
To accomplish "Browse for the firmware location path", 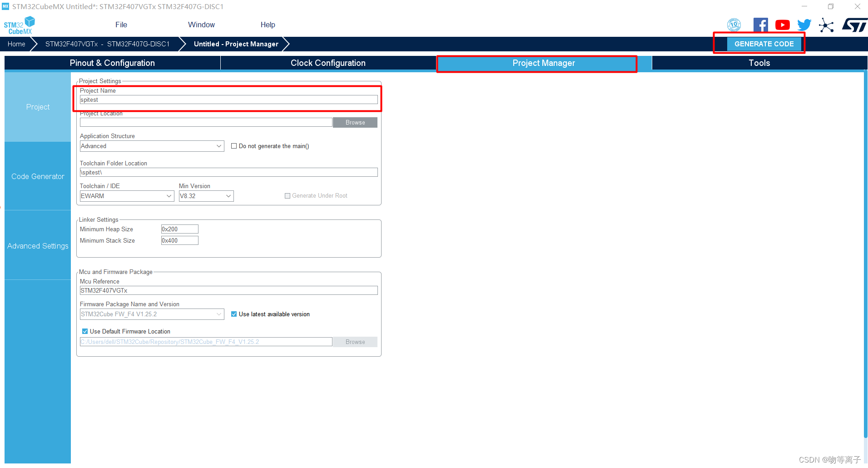I will [355, 342].
